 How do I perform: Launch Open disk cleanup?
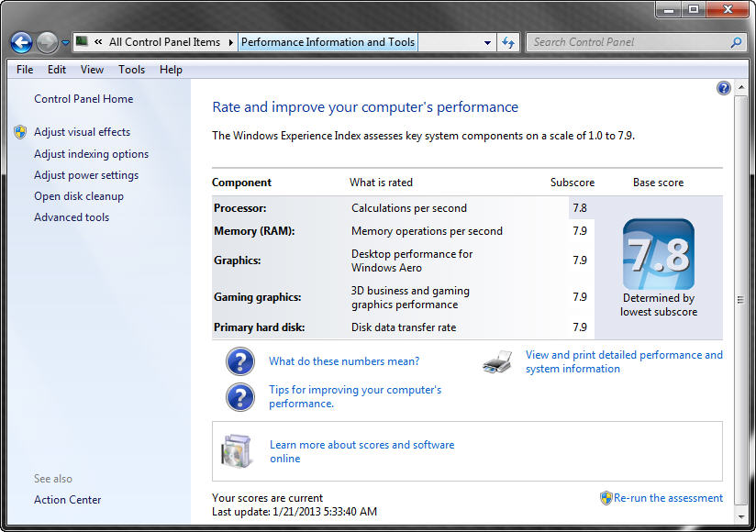79,196
